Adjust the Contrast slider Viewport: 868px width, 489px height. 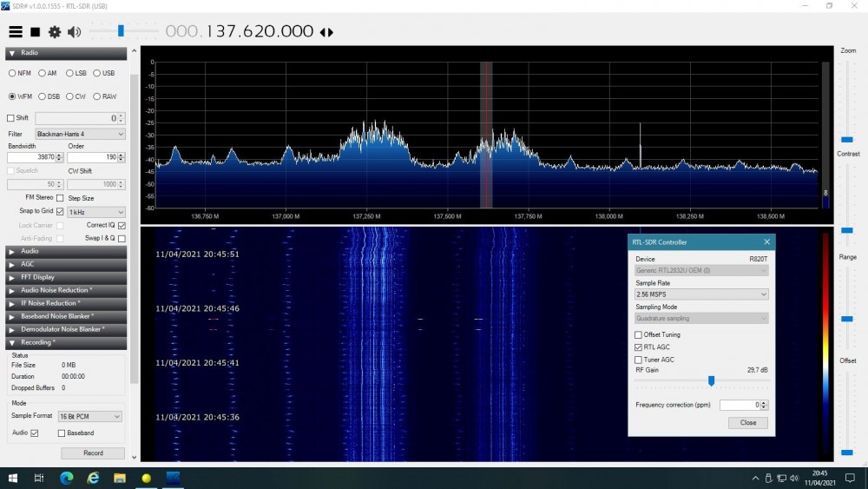[x=847, y=230]
